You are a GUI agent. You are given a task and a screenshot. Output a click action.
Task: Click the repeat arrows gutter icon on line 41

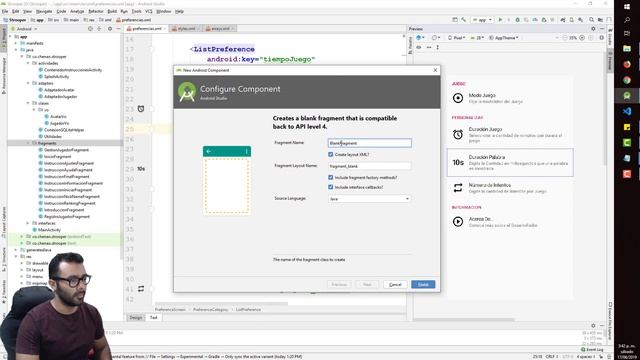click(x=141, y=289)
